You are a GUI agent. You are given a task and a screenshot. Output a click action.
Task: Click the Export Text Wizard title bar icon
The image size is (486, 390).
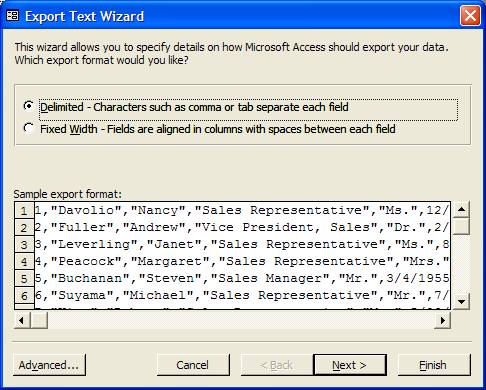(x=13, y=16)
